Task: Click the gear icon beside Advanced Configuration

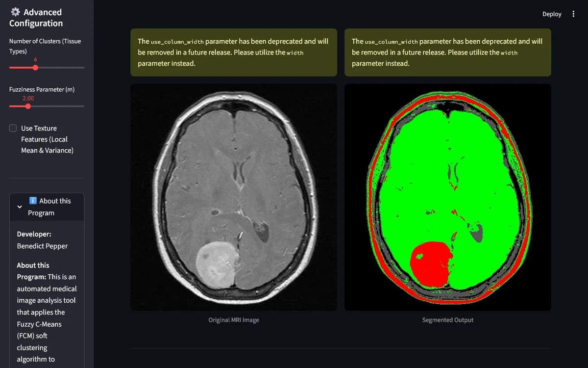Action: click(x=15, y=12)
